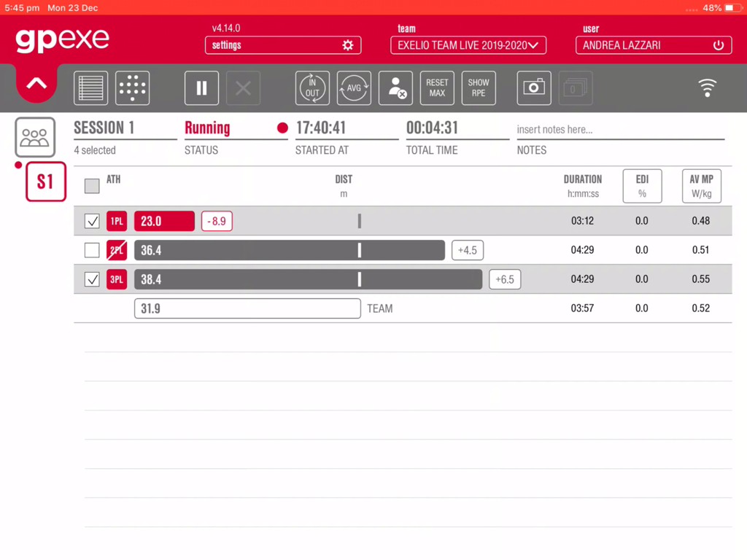Screen dimensions: 747x560
Task: Click the AVG averages icon
Action: (x=353, y=87)
